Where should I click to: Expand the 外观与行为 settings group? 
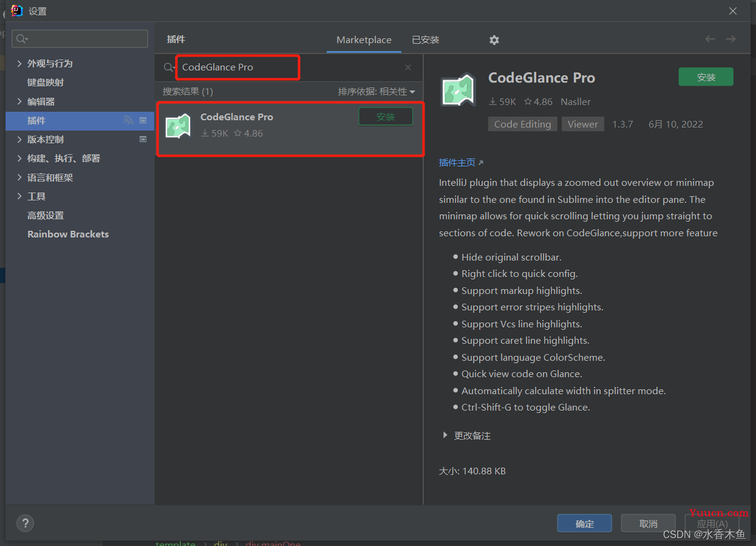tap(19, 63)
